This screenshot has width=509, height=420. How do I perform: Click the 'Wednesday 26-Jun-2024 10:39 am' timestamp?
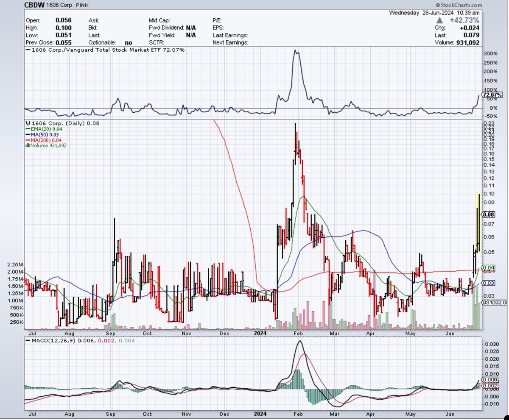click(435, 12)
